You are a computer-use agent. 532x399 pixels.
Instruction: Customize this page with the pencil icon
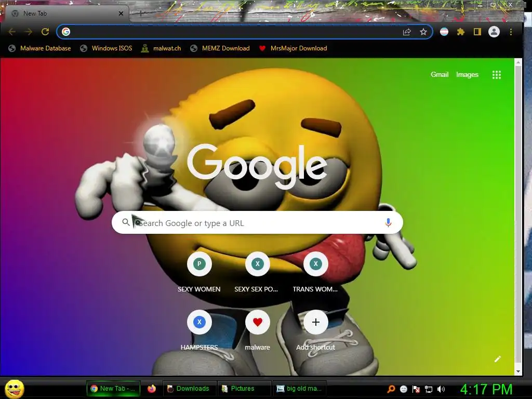497,359
